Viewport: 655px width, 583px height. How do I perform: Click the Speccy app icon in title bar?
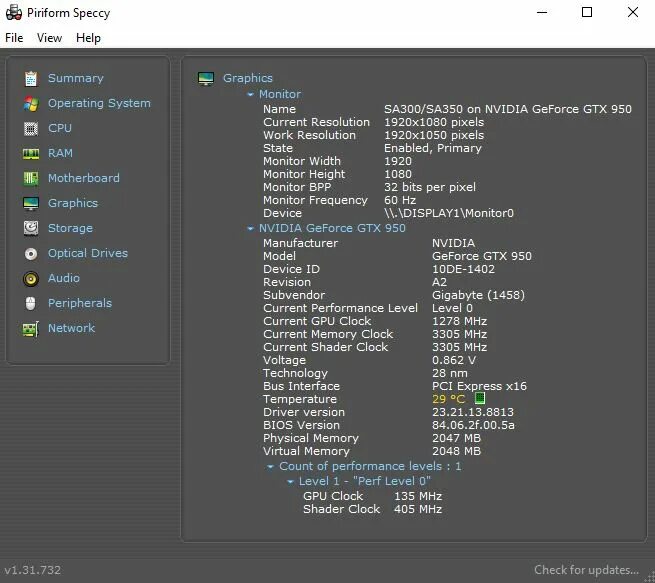14,13
